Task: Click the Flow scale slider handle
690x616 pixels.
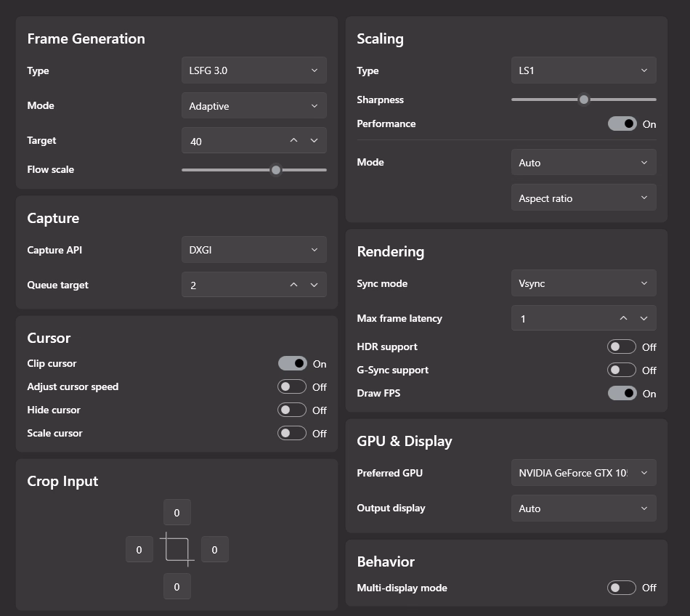Action: click(x=276, y=170)
